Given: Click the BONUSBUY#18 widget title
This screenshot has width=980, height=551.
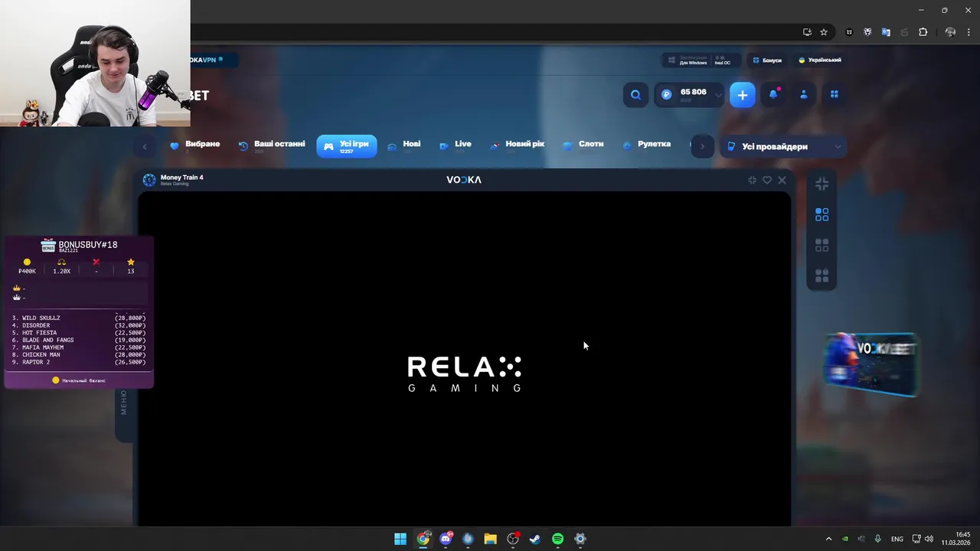Looking at the screenshot, I should click(x=88, y=245).
